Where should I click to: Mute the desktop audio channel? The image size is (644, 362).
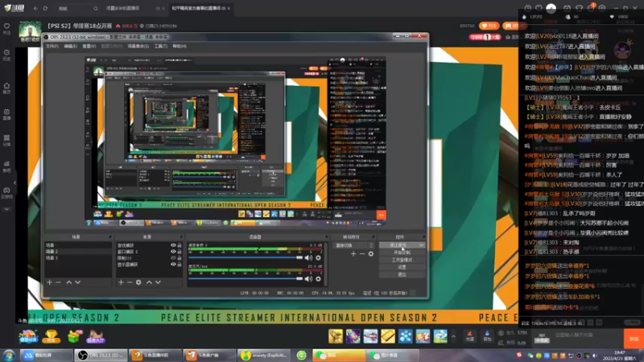coord(308,257)
